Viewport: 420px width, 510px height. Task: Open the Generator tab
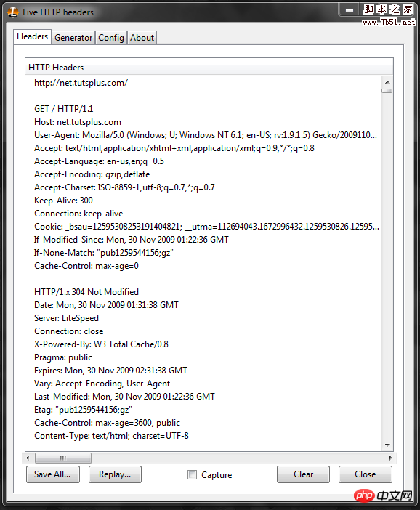point(73,38)
